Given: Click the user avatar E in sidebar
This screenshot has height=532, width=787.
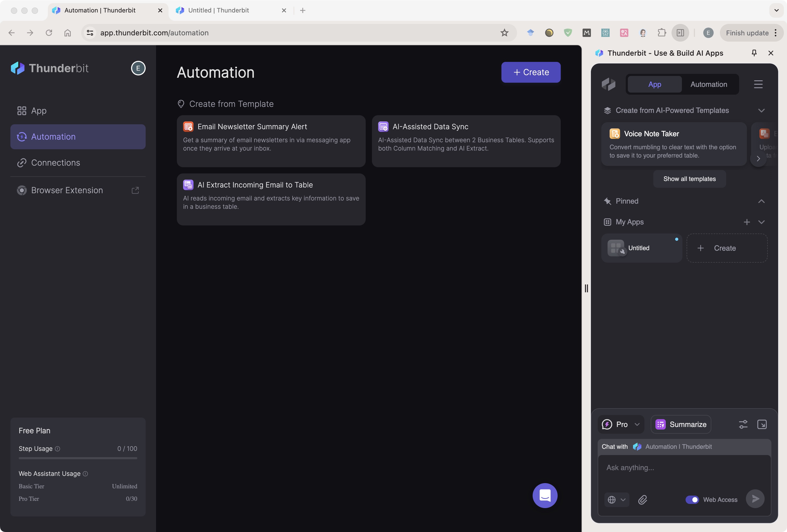Looking at the screenshot, I should 138,68.
